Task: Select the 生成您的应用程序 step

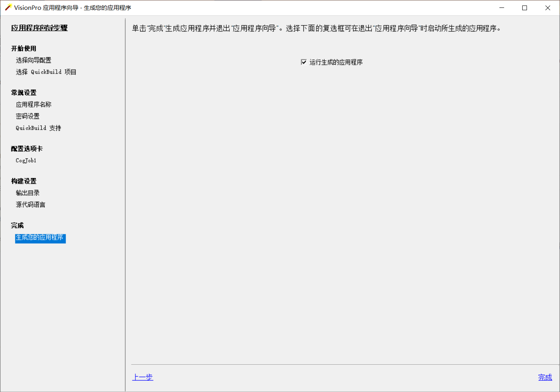Action: click(x=40, y=238)
